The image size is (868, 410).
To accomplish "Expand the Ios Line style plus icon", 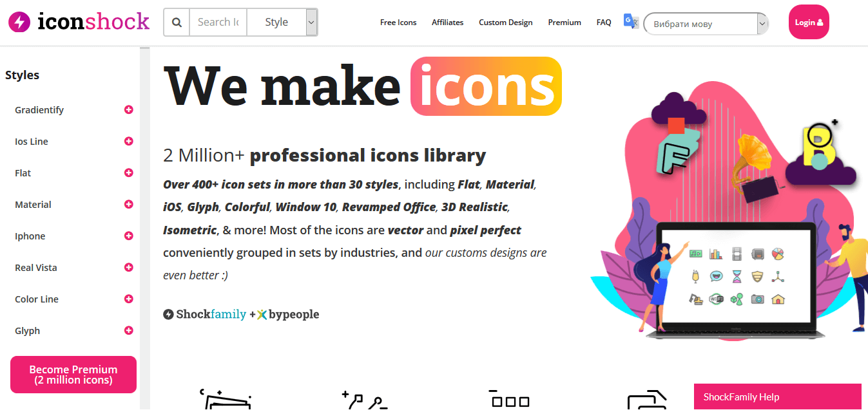I will tap(129, 142).
